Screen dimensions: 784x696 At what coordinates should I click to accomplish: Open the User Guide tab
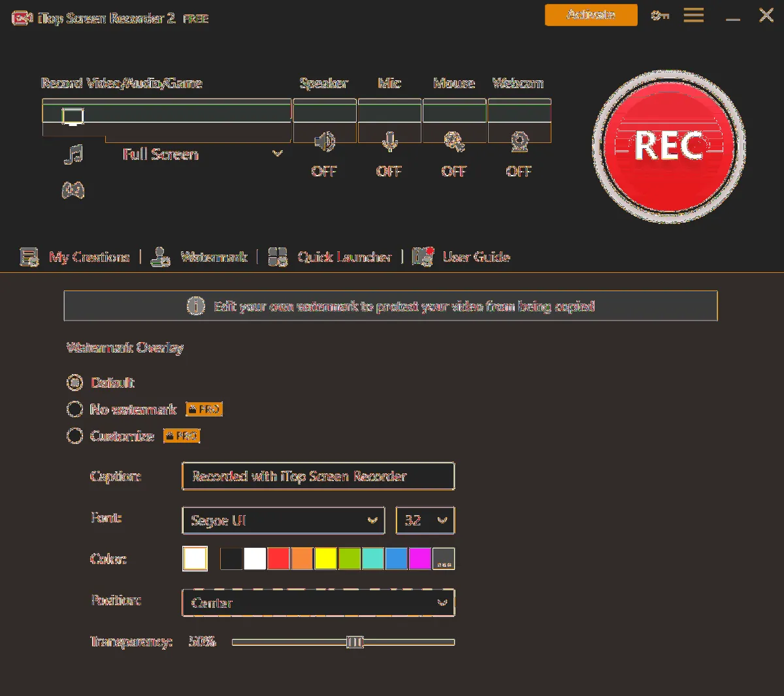[476, 257]
